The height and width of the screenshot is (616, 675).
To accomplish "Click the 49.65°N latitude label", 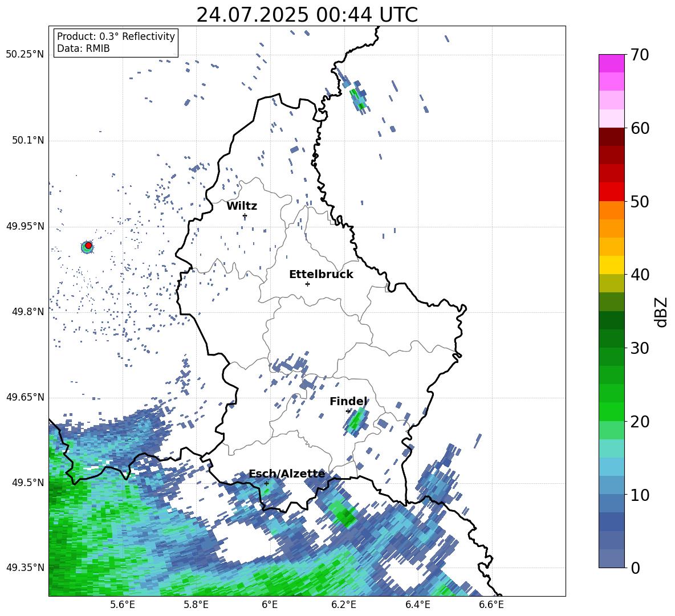I will 25,397.
